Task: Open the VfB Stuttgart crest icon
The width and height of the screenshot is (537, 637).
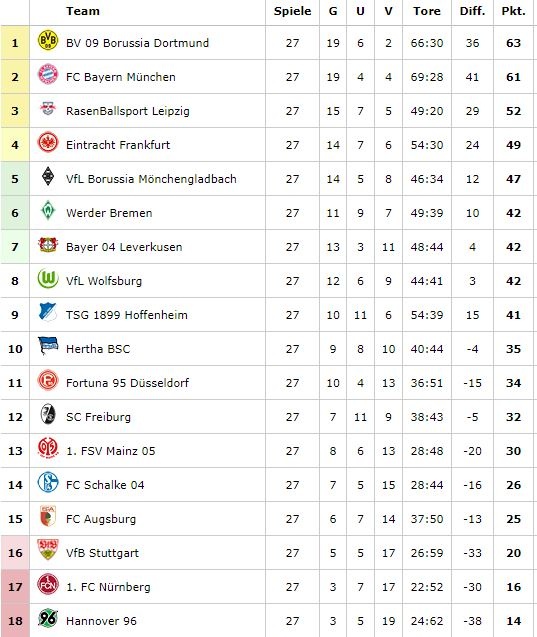Action: coord(48,550)
